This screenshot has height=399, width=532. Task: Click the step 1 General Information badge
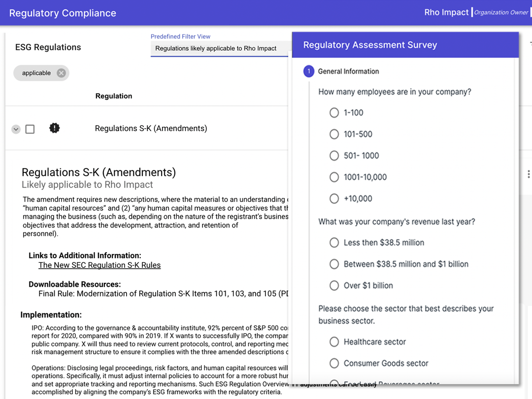click(x=308, y=71)
